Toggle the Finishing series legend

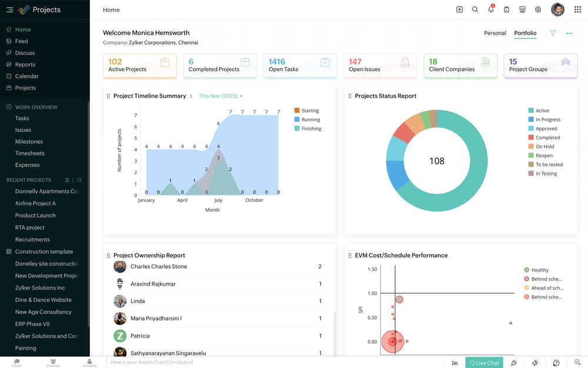(x=308, y=128)
